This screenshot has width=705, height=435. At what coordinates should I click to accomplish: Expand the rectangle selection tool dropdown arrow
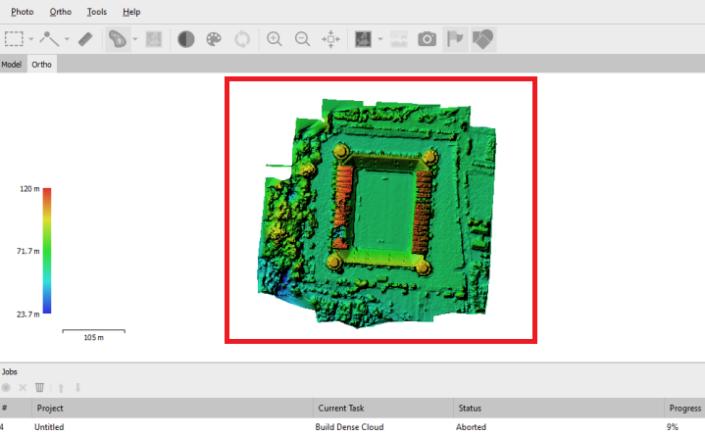[x=31, y=40]
